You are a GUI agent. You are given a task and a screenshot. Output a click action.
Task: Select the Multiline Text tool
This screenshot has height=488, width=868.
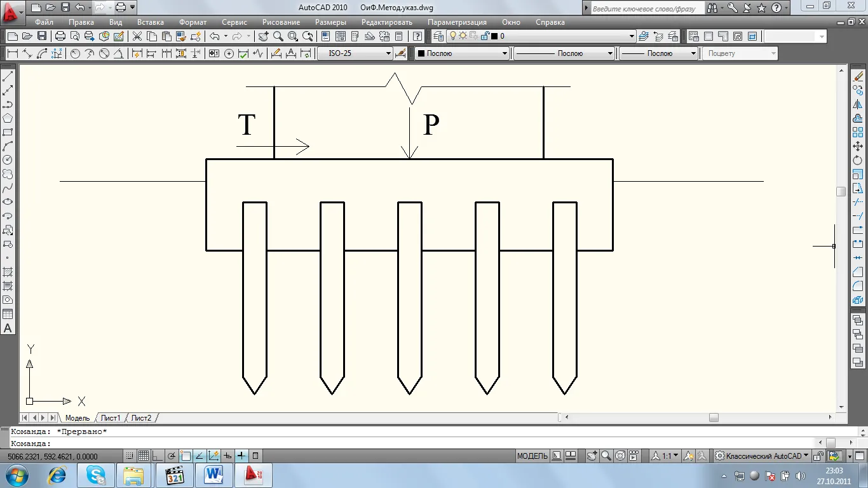pyautogui.click(x=8, y=328)
